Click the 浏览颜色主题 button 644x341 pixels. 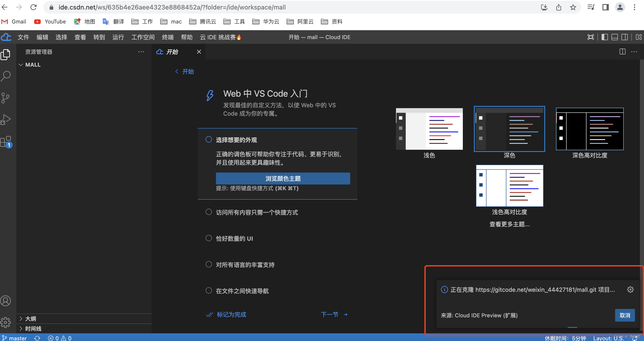pyautogui.click(x=283, y=178)
